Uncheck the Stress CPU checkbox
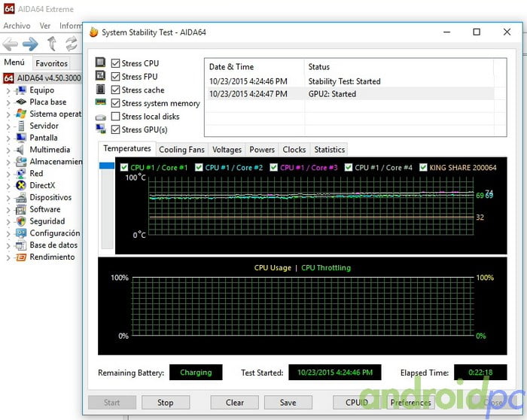 [115, 63]
